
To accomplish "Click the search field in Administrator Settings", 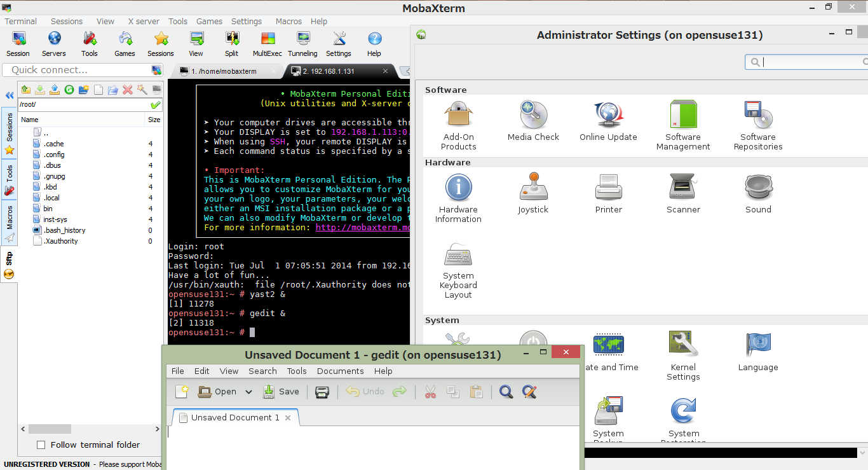I will [807, 62].
